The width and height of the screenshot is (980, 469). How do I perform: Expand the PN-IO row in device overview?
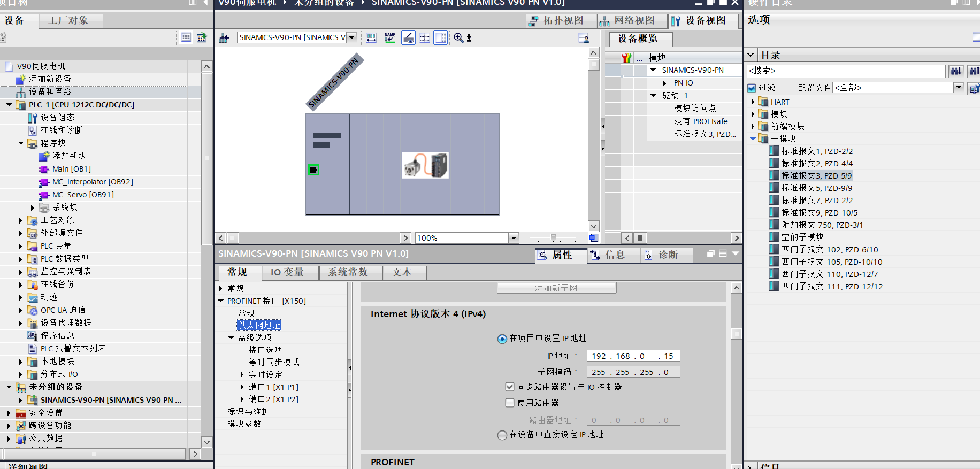tap(665, 83)
